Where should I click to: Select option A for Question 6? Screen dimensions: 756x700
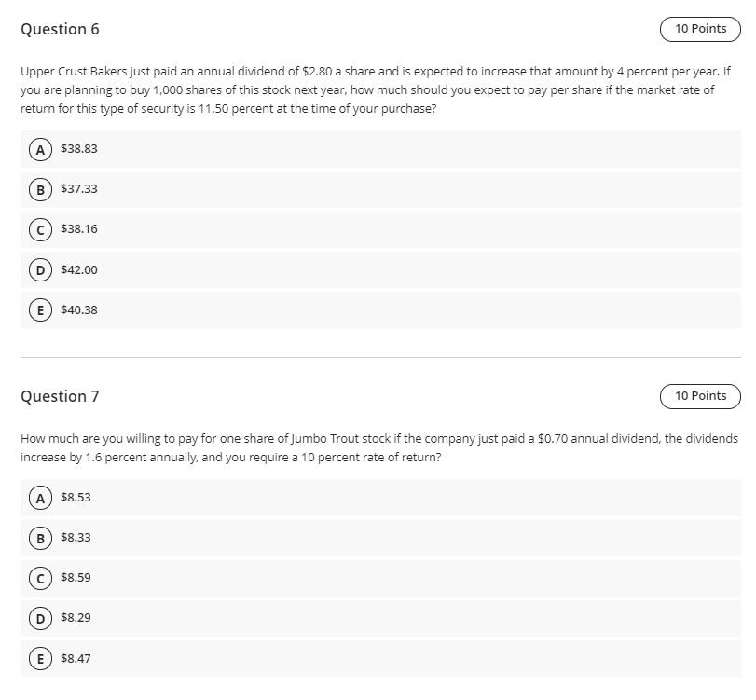[x=40, y=149]
